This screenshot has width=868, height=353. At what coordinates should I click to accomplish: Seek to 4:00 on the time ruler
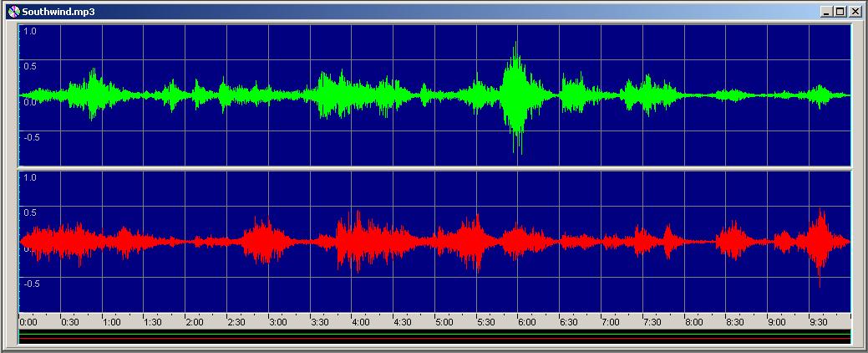tap(360, 321)
